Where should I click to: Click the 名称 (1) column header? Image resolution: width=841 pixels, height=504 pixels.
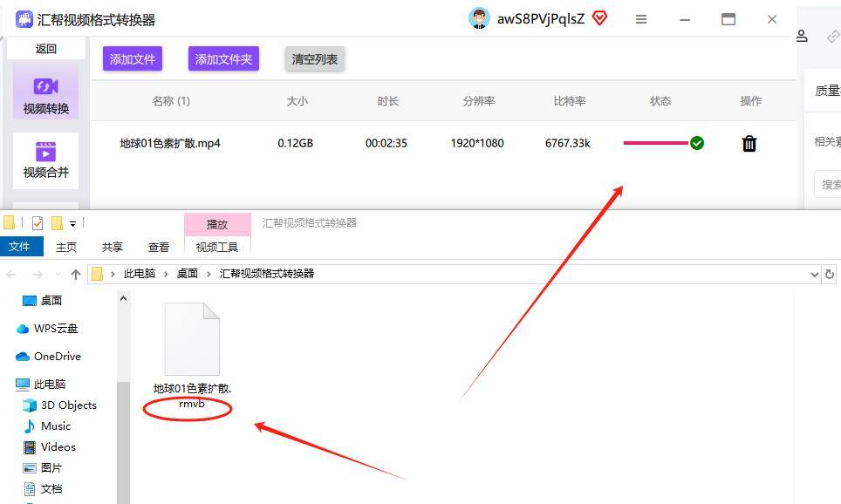[171, 101]
